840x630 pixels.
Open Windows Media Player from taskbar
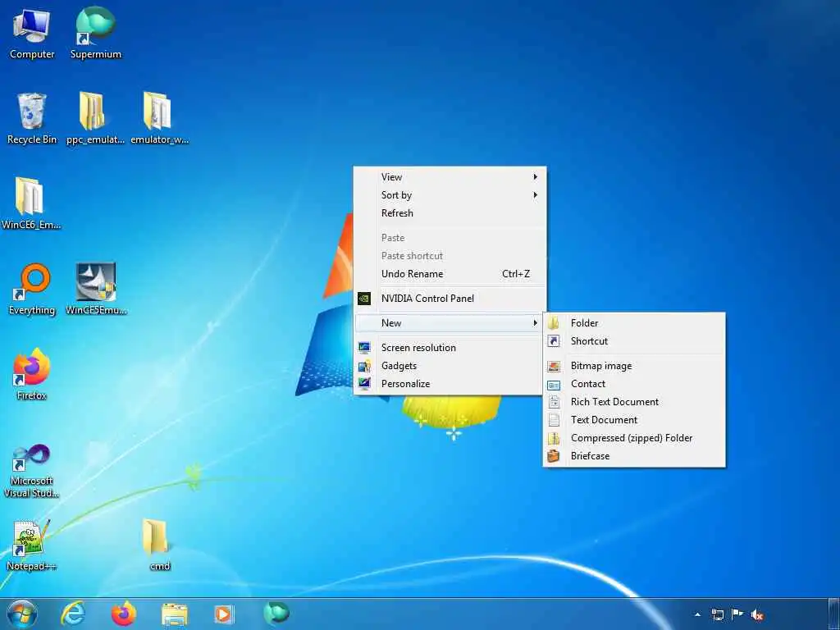[225, 614]
